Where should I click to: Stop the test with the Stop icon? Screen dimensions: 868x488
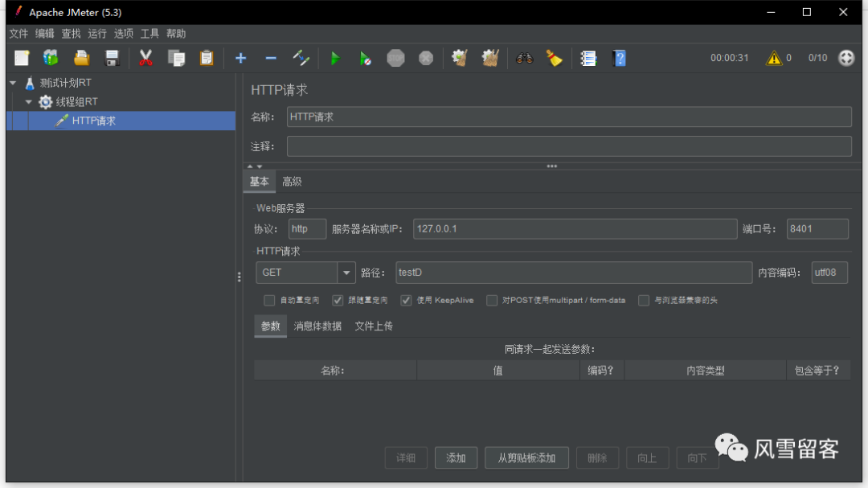click(x=395, y=58)
